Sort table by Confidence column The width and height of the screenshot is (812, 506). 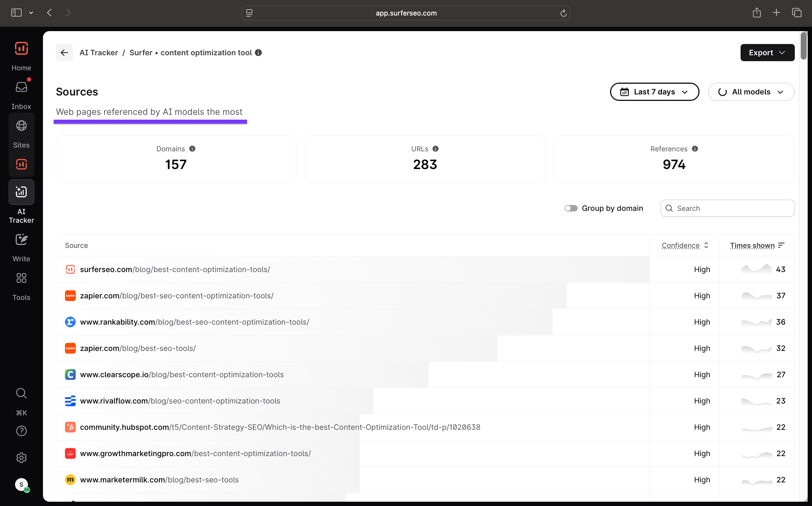tap(684, 245)
